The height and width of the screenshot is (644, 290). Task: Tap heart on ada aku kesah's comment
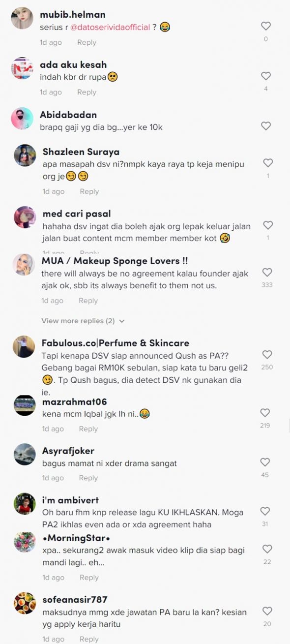(266, 76)
